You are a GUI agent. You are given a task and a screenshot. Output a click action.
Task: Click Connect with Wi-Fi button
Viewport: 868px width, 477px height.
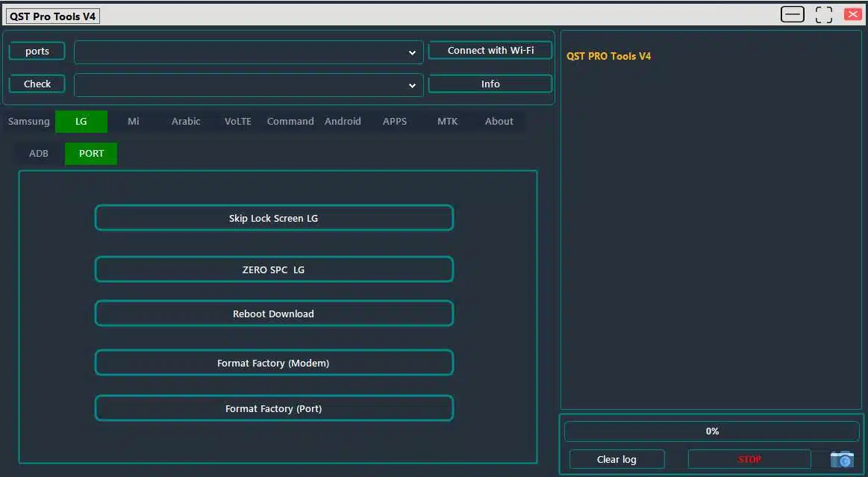[490, 50]
